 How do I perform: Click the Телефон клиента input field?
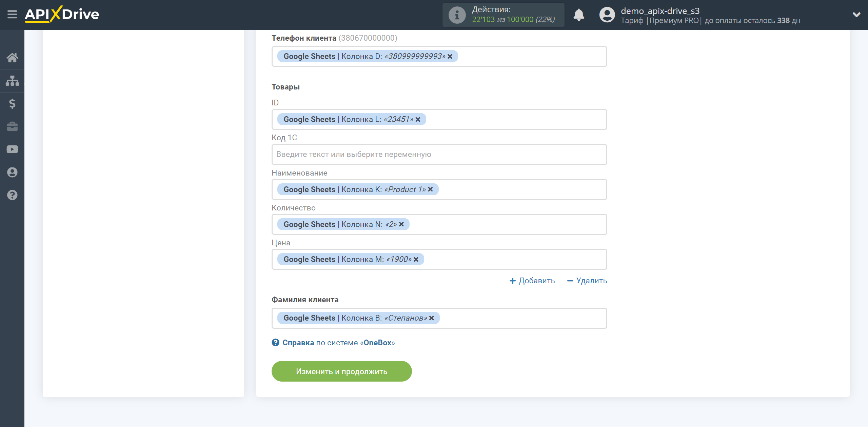(x=439, y=56)
